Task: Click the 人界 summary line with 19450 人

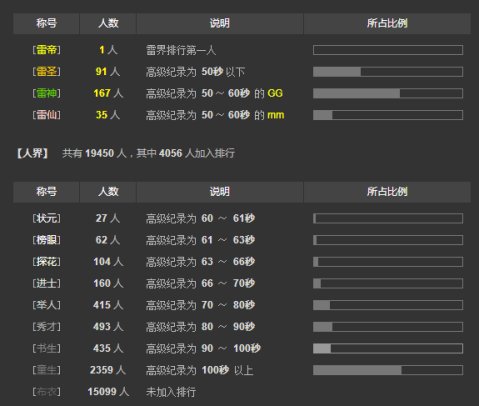Action: click(126, 153)
